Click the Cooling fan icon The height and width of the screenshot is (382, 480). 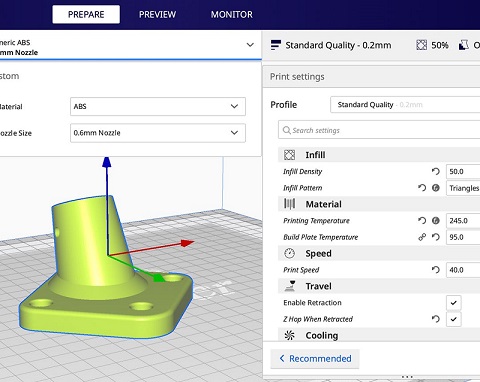click(289, 335)
